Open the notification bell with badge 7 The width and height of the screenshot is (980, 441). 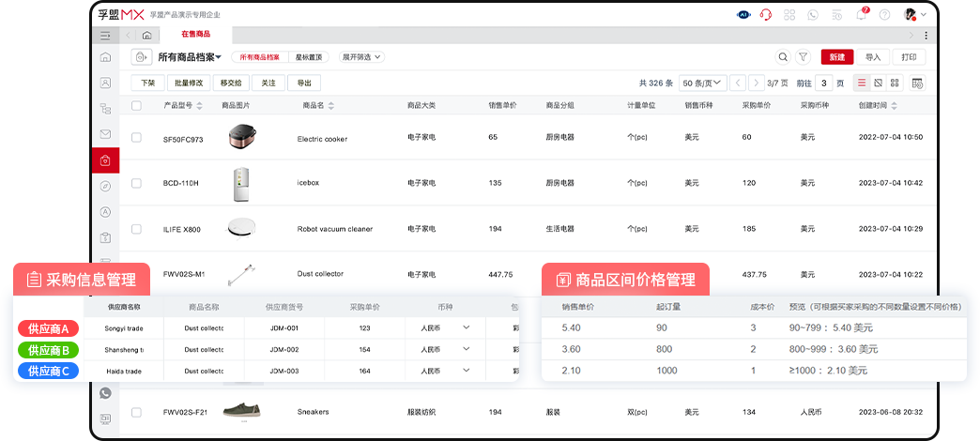click(861, 15)
